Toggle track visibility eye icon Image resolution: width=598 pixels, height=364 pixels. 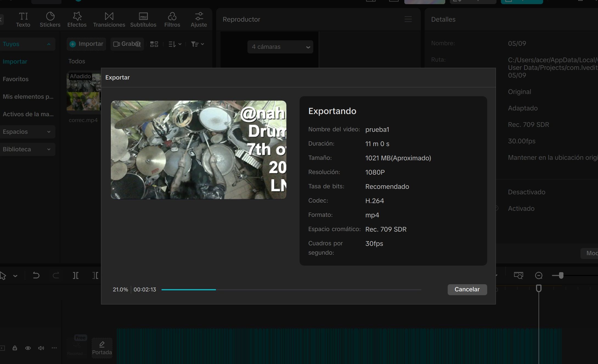pyautogui.click(x=28, y=348)
